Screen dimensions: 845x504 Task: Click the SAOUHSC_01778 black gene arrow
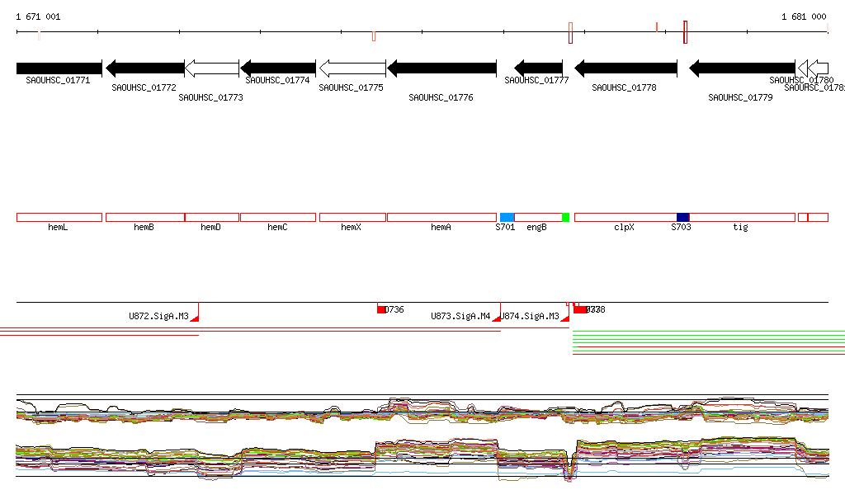coord(626,68)
